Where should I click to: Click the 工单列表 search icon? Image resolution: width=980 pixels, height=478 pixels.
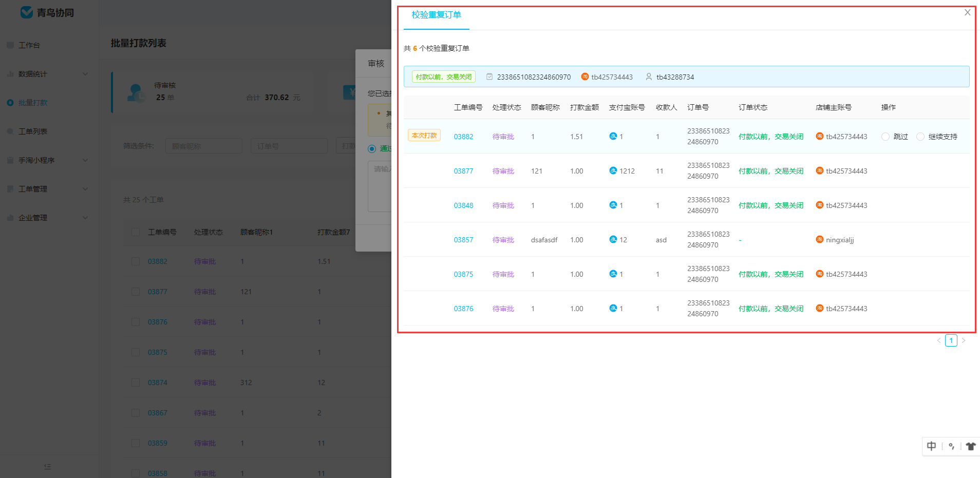10,131
